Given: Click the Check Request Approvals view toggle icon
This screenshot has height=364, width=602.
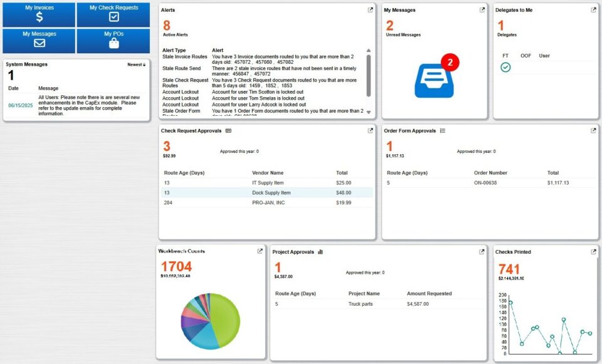Looking at the screenshot, I should [228, 131].
